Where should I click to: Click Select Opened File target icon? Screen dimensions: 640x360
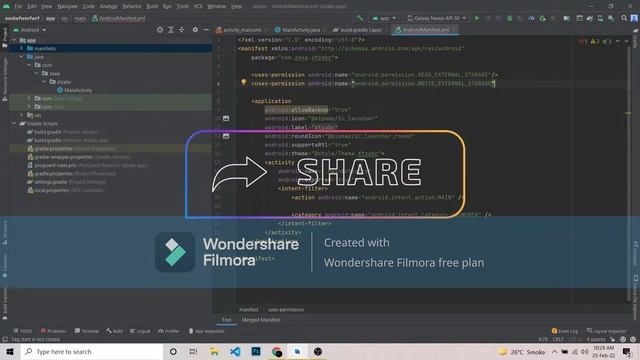(x=160, y=30)
